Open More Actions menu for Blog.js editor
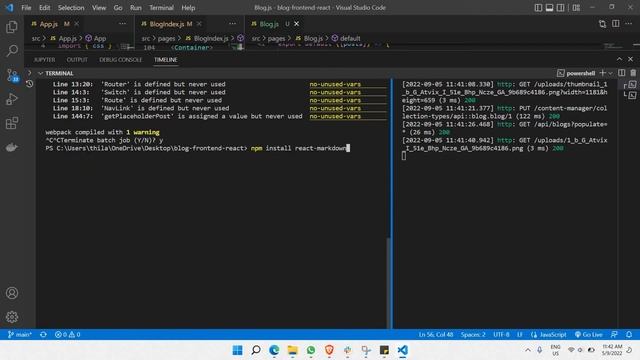This screenshot has height=360, width=640. (629, 24)
